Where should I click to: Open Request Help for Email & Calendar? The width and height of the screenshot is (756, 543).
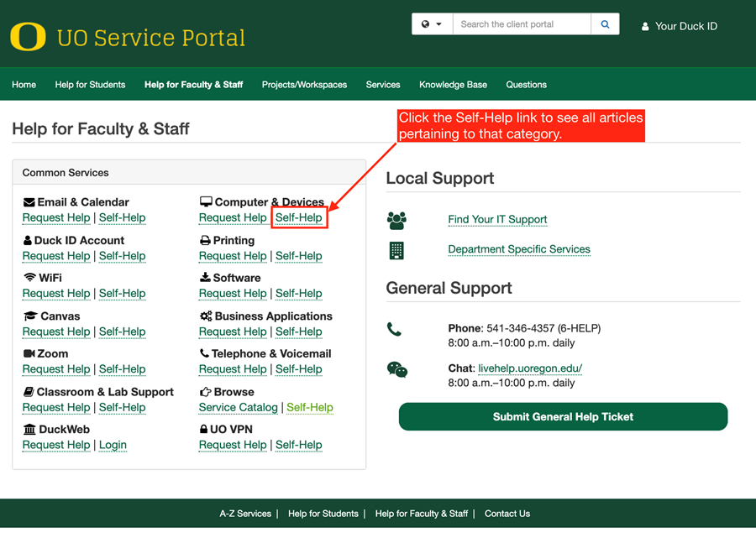[x=56, y=217]
